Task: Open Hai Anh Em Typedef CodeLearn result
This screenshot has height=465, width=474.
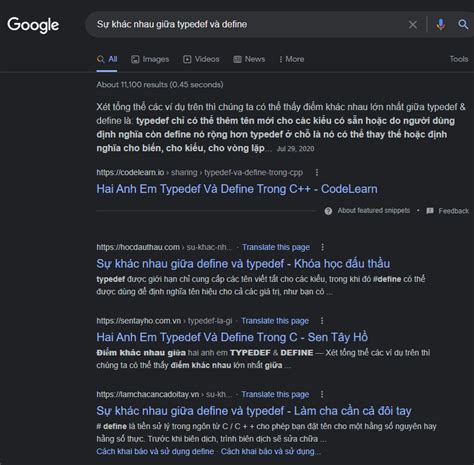Action: [x=237, y=189]
